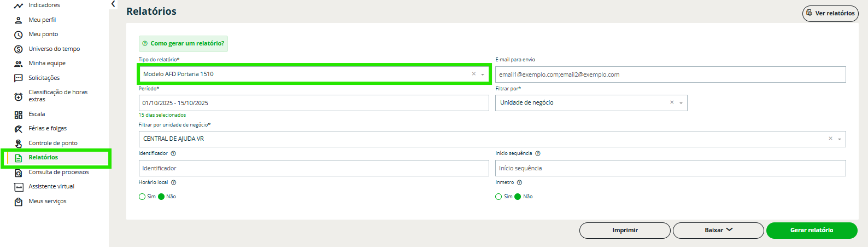Click the Identificador help icon
The height and width of the screenshot is (247, 868).
coord(173,153)
